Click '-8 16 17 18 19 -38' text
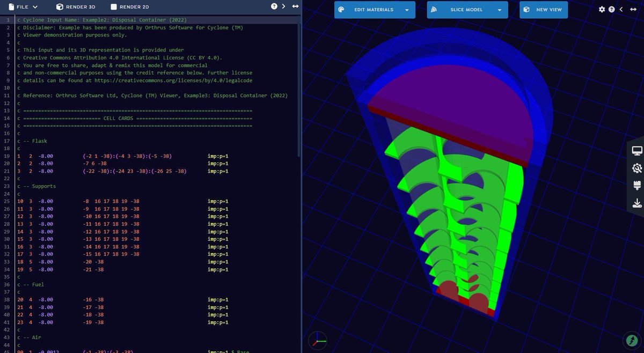Screen dimensions: 644x353 click(x=111, y=201)
